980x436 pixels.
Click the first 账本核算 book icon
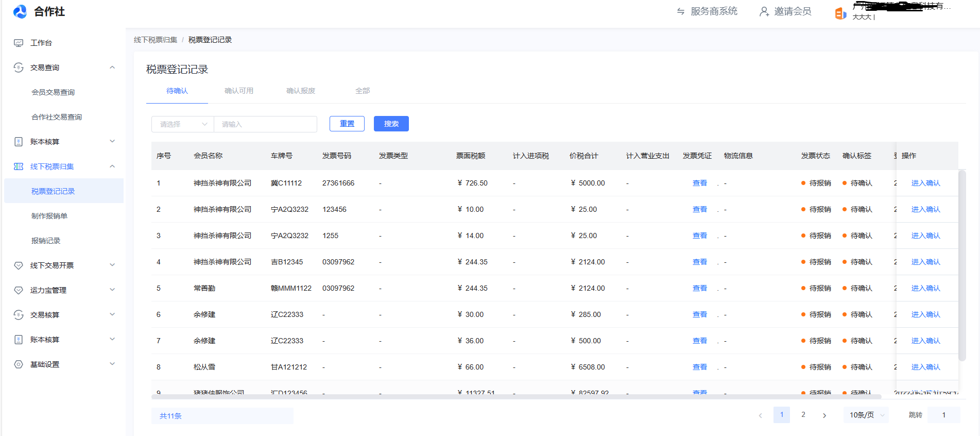19,142
